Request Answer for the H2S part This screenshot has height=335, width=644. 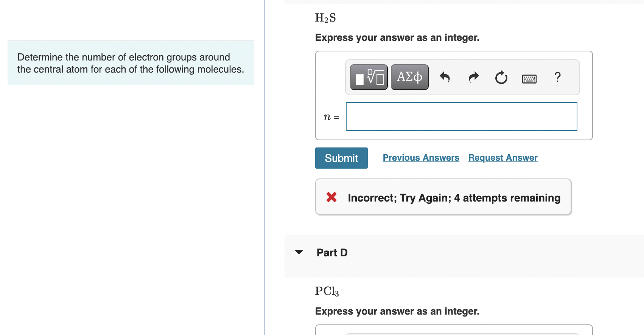point(502,158)
